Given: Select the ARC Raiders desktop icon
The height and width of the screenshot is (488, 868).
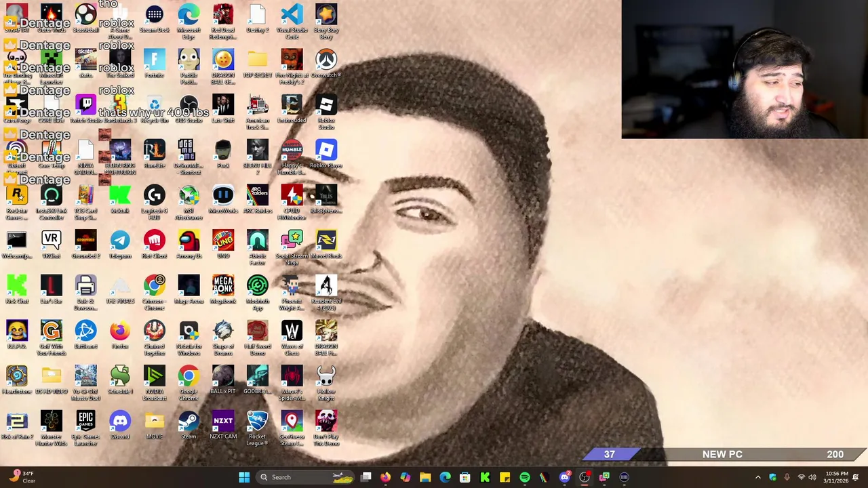Looking at the screenshot, I should [258, 199].
